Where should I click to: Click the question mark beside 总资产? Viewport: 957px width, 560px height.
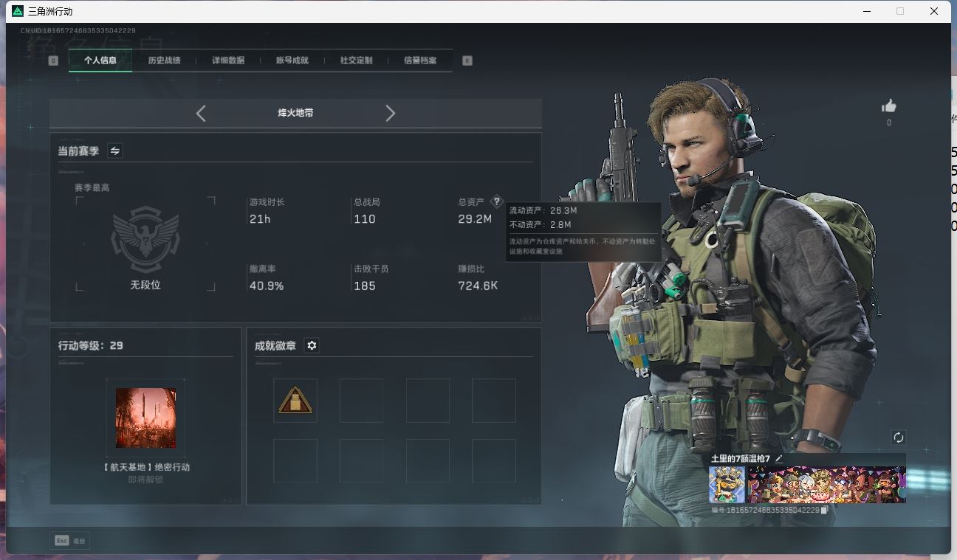click(x=496, y=201)
